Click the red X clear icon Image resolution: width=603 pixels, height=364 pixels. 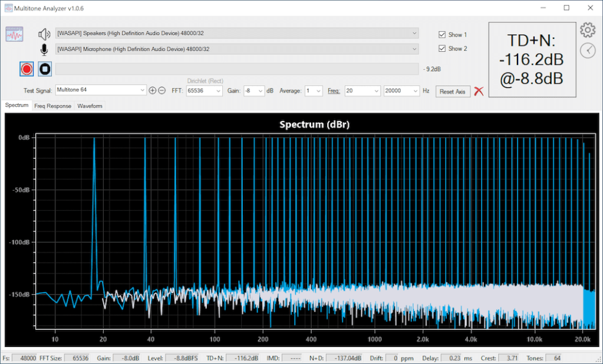coord(479,91)
